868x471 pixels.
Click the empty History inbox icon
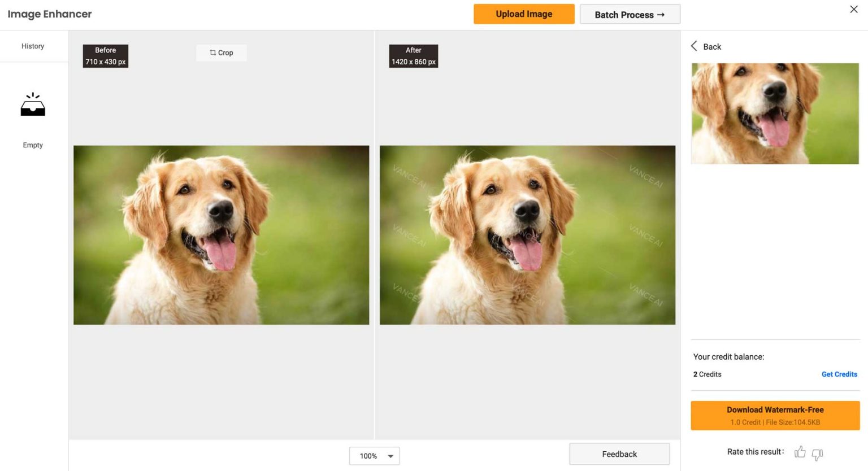pos(32,104)
